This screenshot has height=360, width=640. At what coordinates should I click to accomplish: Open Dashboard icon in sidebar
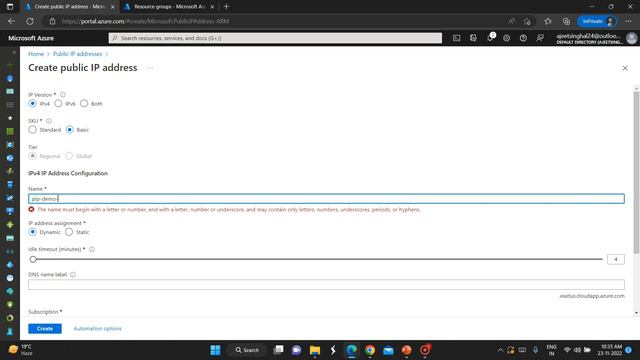coord(10,91)
